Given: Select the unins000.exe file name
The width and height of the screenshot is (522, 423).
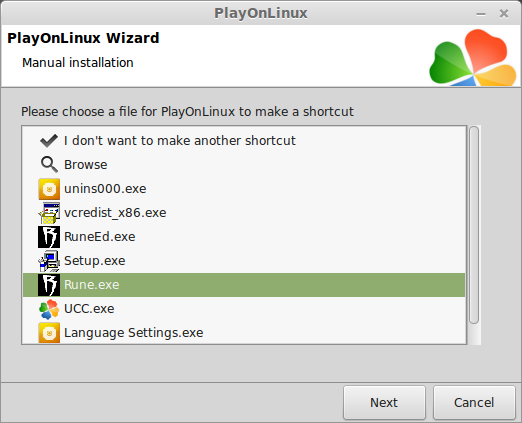Looking at the screenshot, I should pyautogui.click(x=105, y=189).
